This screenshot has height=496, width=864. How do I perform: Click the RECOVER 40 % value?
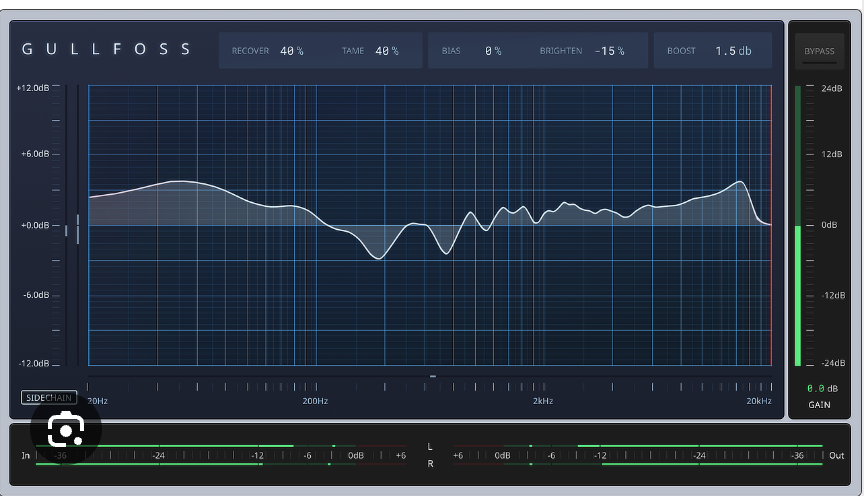click(x=291, y=51)
